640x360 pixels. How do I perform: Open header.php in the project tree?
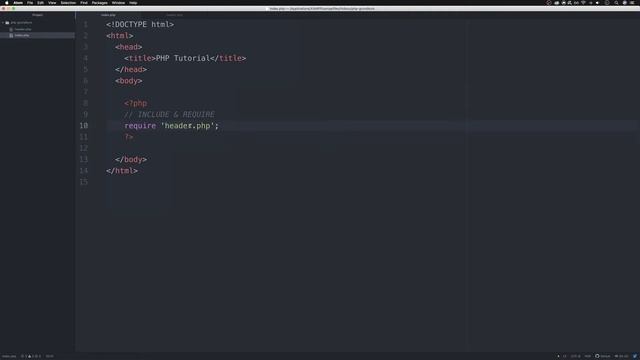[23, 29]
